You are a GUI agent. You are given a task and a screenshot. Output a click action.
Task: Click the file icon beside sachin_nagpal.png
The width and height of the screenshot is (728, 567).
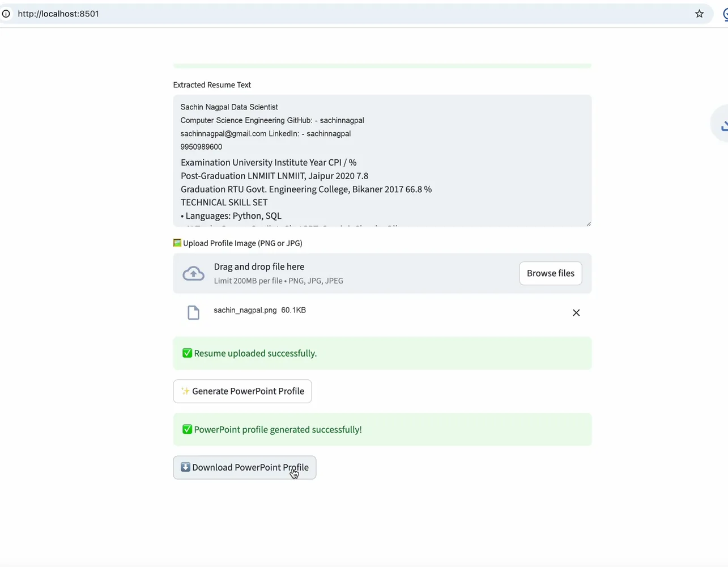[193, 312]
